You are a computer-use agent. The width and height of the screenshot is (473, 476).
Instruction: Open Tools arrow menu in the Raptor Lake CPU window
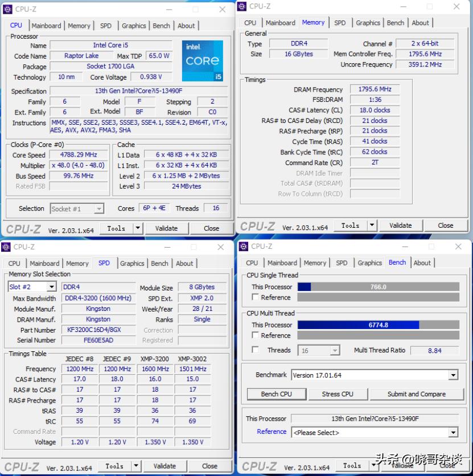(x=138, y=228)
